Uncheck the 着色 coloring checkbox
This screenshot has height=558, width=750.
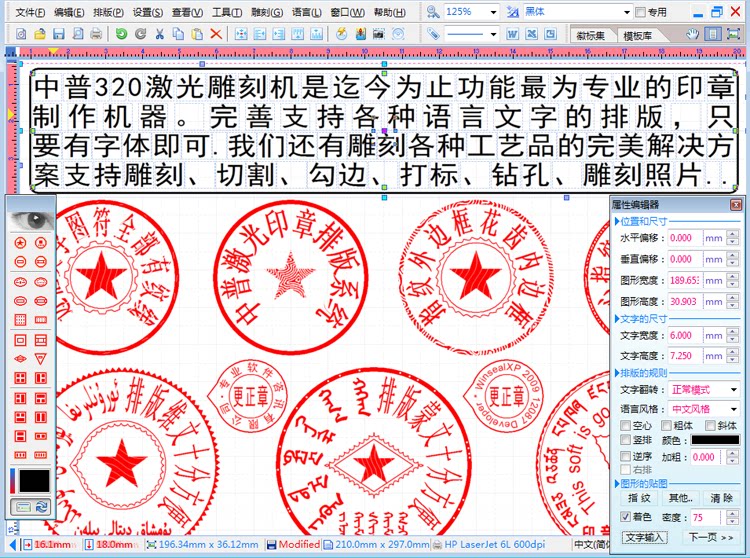point(625,516)
